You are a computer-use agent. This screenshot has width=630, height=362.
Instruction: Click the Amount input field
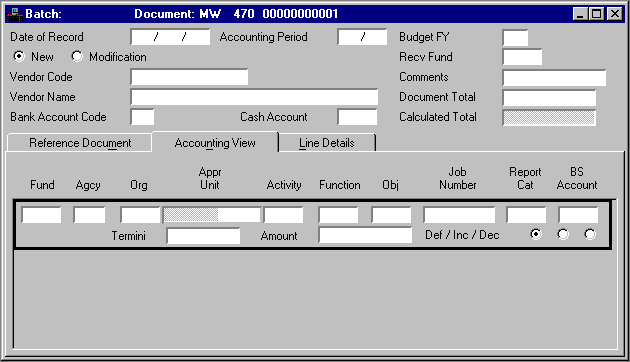coord(365,235)
